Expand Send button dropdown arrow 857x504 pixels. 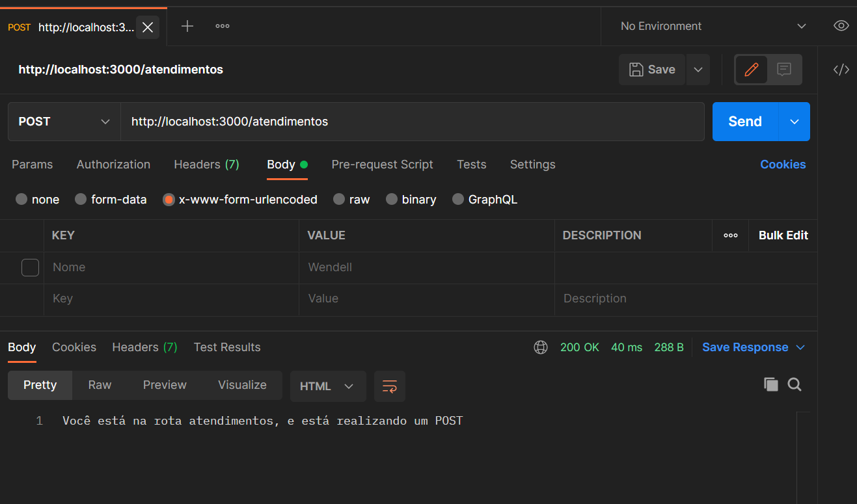[795, 122]
